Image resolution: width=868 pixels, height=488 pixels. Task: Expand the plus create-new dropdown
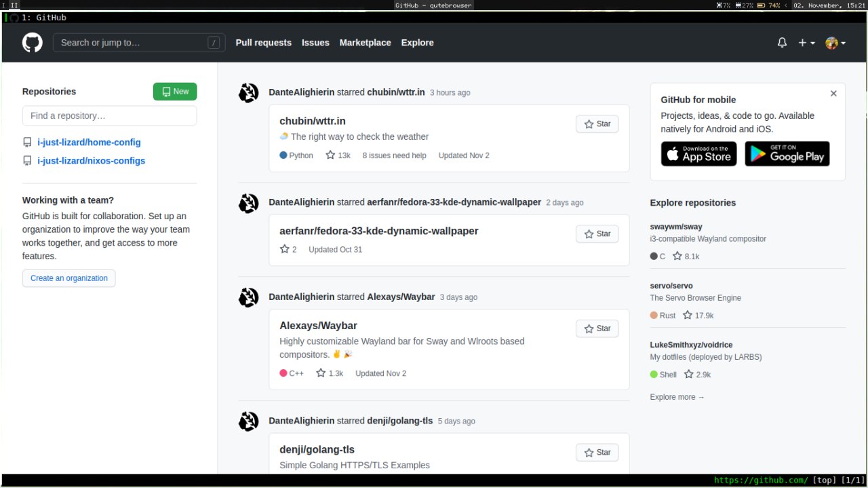pyautogui.click(x=806, y=43)
